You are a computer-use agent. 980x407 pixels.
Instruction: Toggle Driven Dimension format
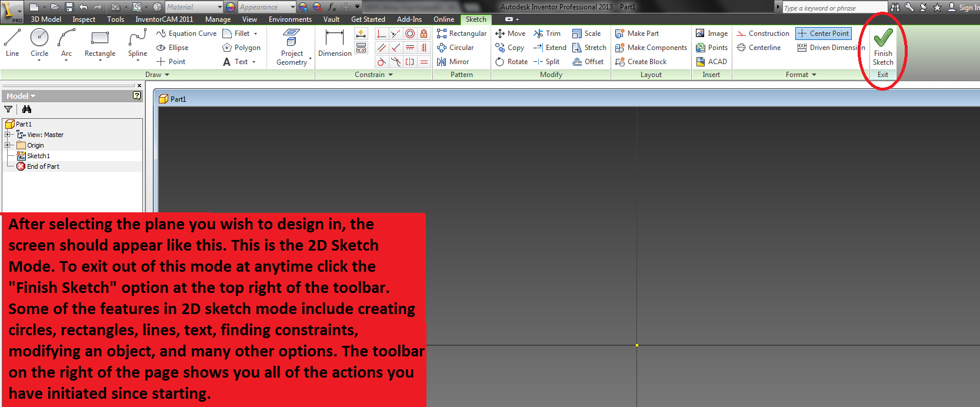tap(831, 48)
